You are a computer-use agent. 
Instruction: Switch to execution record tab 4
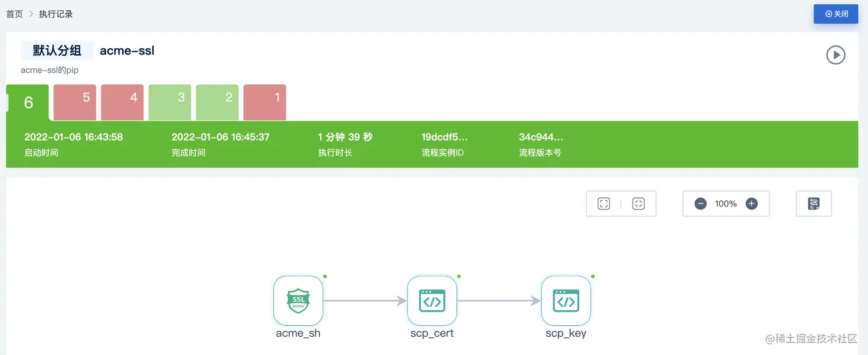click(x=122, y=103)
